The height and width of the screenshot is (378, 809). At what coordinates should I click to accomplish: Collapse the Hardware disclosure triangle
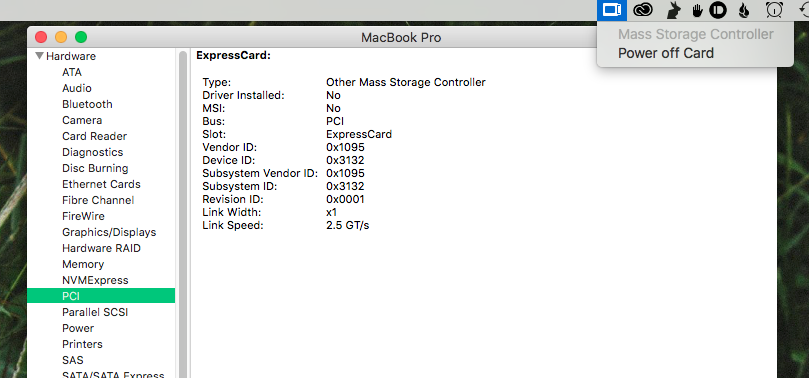[x=39, y=56]
